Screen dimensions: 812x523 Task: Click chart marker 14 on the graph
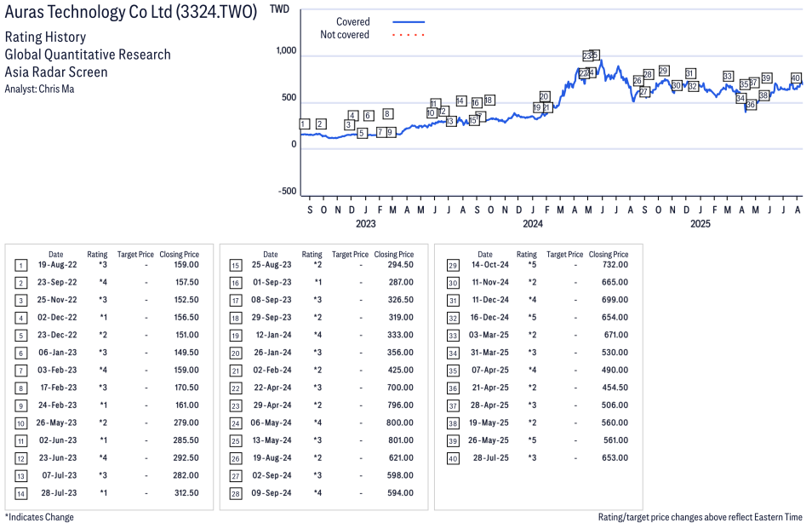[460, 101]
